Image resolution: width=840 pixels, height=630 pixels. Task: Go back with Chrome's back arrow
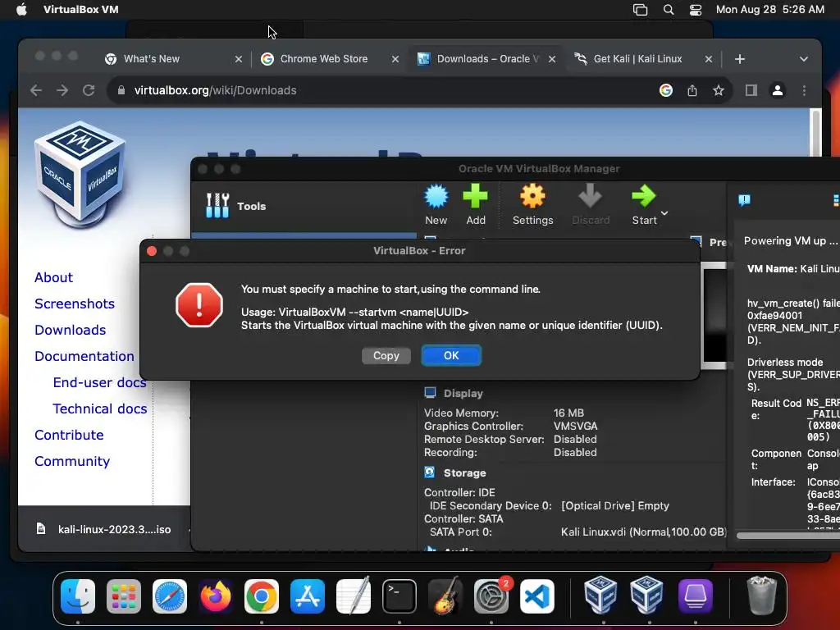click(x=36, y=90)
